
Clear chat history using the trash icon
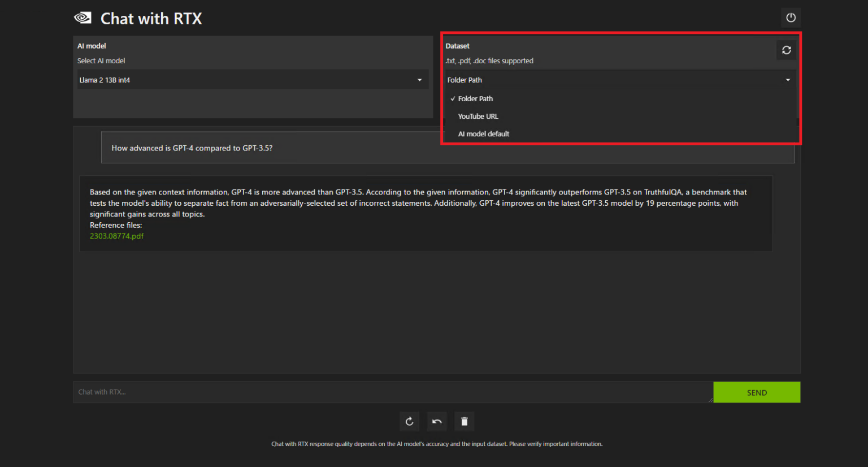click(464, 421)
